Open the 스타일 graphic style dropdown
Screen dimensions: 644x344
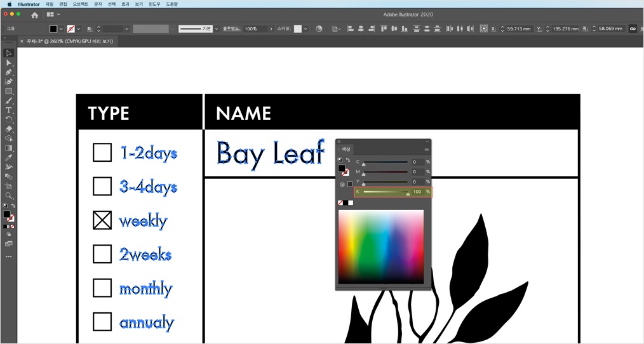pyautogui.click(x=305, y=29)
